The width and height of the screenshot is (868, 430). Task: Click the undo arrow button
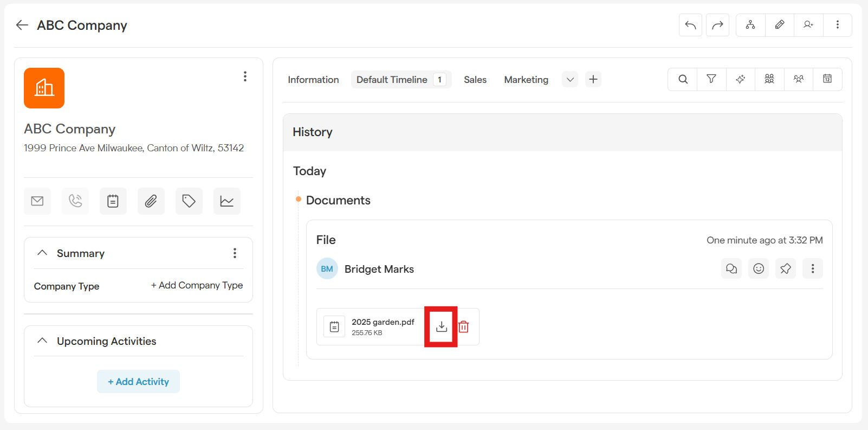690,25
